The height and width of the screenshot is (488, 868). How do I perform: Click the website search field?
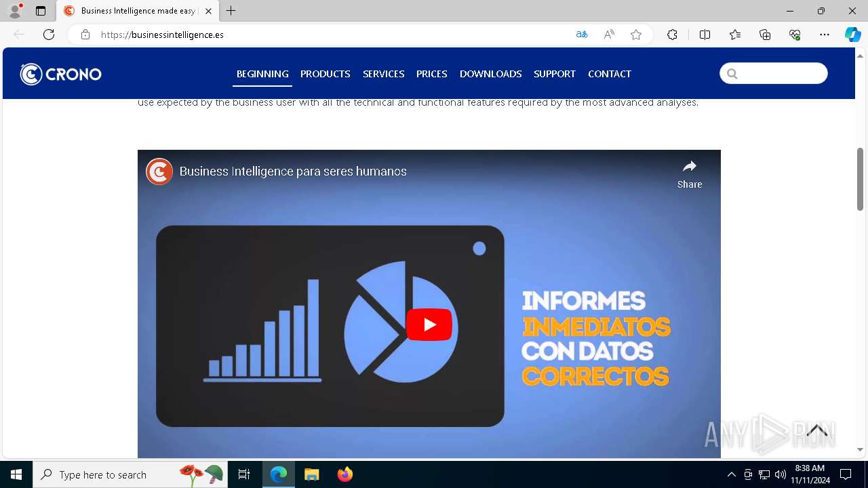tap(774, 73)
